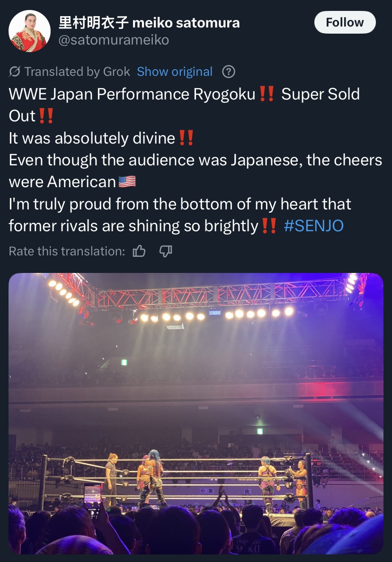Image resolution: width=392 pixels, height=562 pixels.
Task: Open the #SENJO hashtag
Action: coord(313,226)
